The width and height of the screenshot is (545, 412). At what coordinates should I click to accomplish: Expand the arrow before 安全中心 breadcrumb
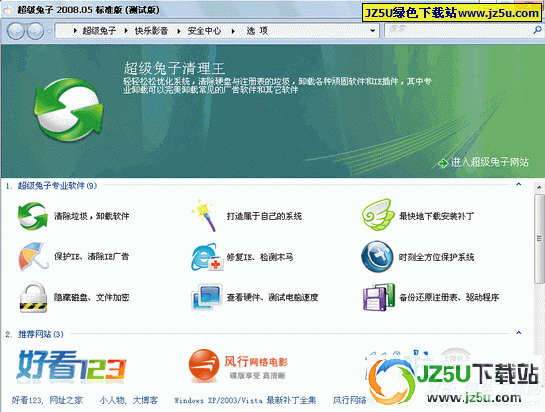179,31
